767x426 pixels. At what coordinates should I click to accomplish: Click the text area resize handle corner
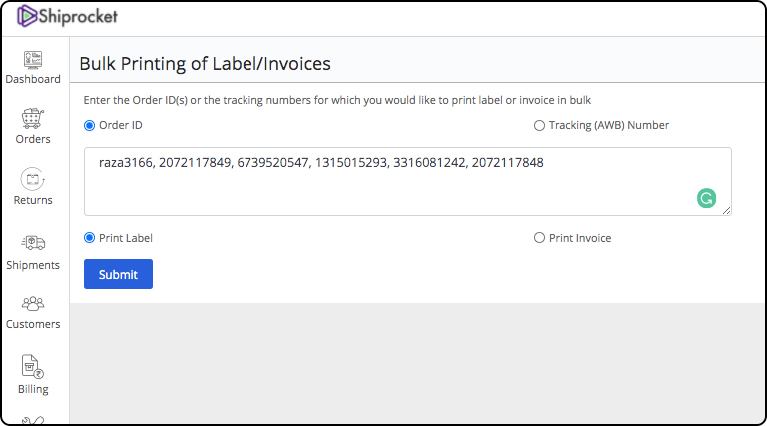(x=726, y=210)
